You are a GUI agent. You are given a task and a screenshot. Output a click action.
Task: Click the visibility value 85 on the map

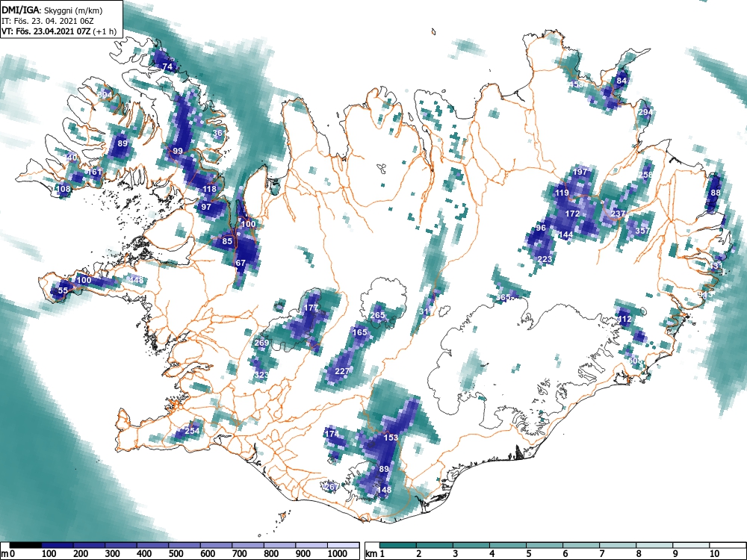[x=227, y=241]
